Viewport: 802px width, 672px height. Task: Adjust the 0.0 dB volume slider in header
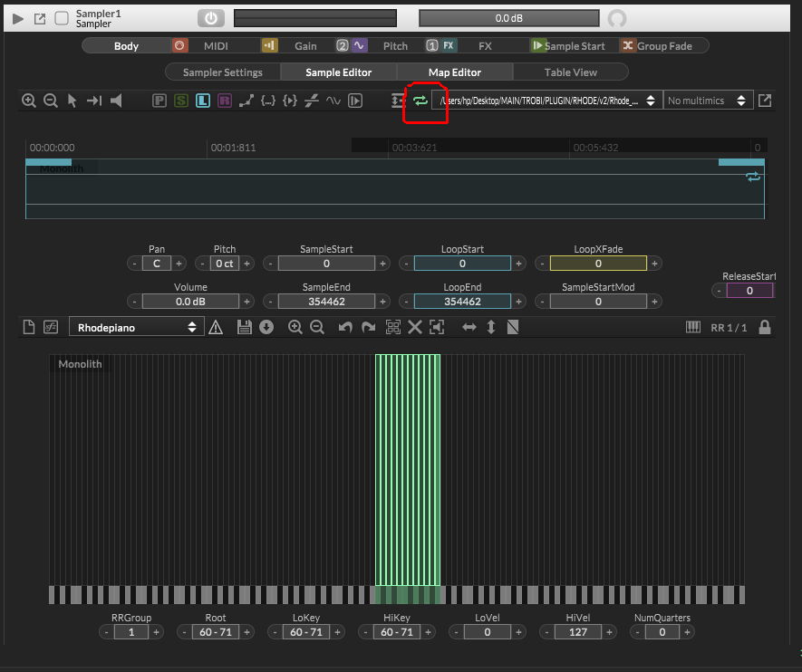(509, 18)
